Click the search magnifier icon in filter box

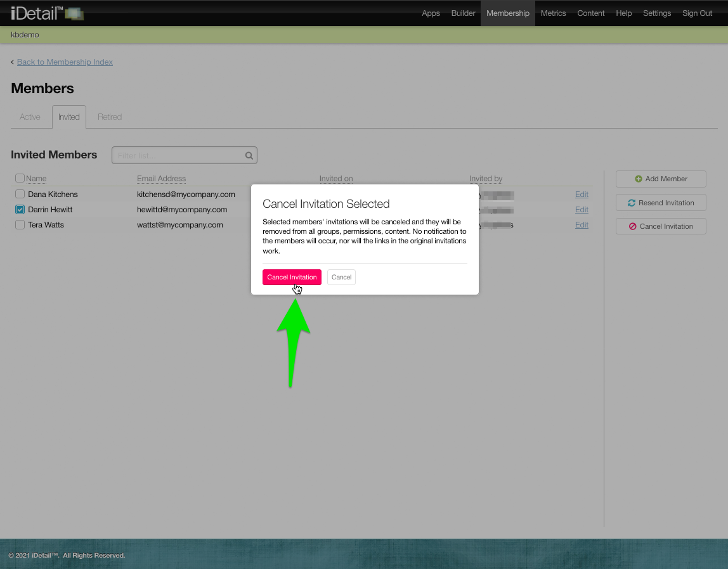point(249,155)
